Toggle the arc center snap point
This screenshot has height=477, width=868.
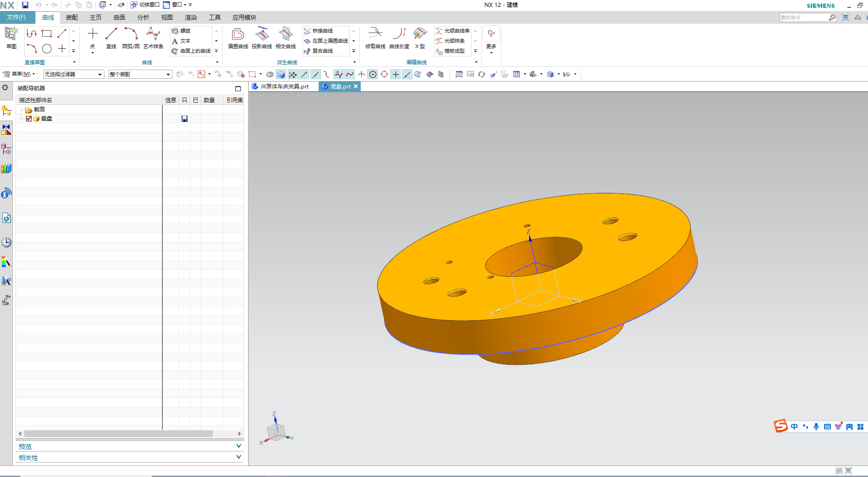pos(373,74)
